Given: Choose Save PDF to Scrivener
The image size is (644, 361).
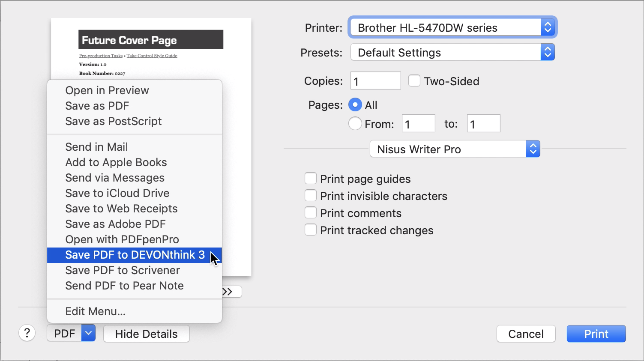Looking at the screenshot, I should coord(135,270).
